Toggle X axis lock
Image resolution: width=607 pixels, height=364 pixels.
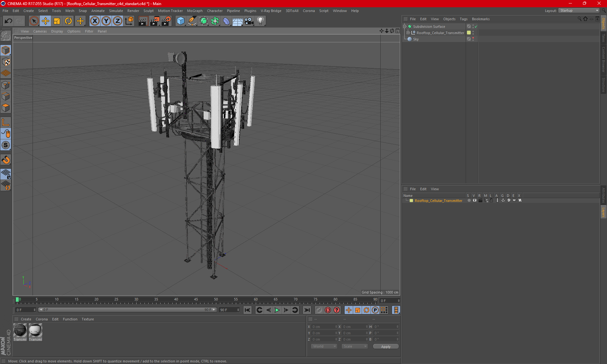tap(95, 21)
